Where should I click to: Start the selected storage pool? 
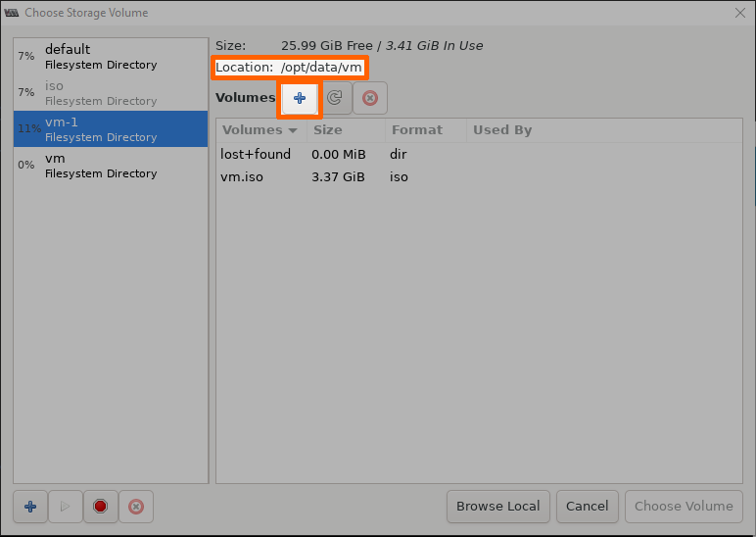[x=66, y=507]
